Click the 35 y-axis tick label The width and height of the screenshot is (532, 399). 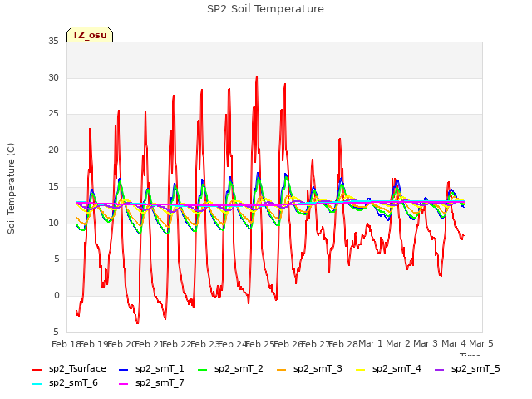point(53,42)
